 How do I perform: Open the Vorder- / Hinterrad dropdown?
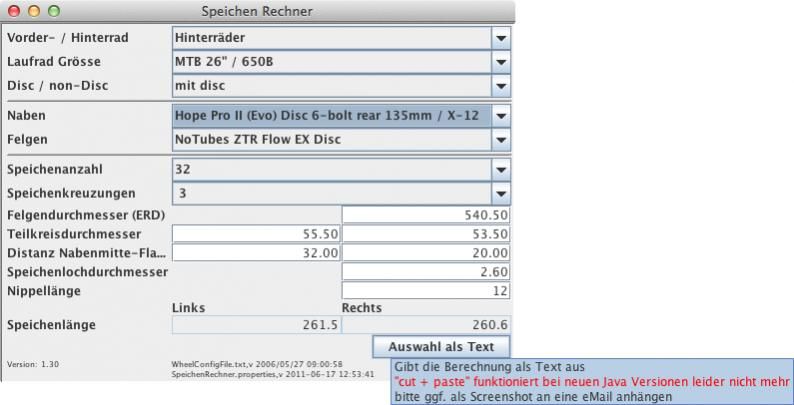[x=501, y=37]
